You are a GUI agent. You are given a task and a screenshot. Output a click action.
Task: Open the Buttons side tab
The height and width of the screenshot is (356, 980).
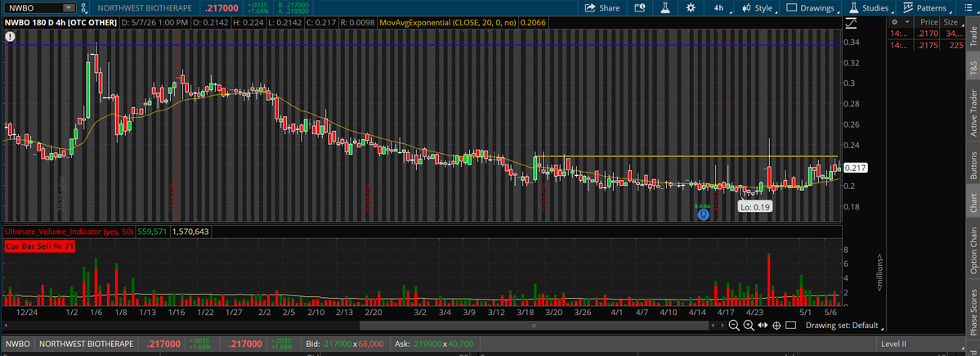point(973,165)
